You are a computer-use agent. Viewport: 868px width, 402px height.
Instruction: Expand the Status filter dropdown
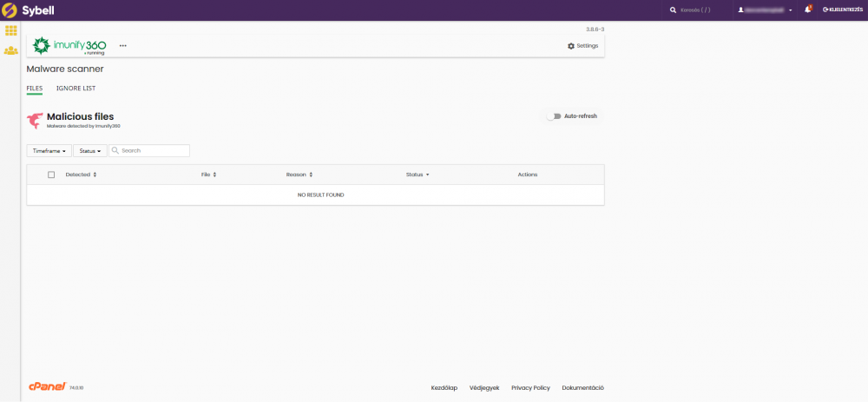click(90, 150)
